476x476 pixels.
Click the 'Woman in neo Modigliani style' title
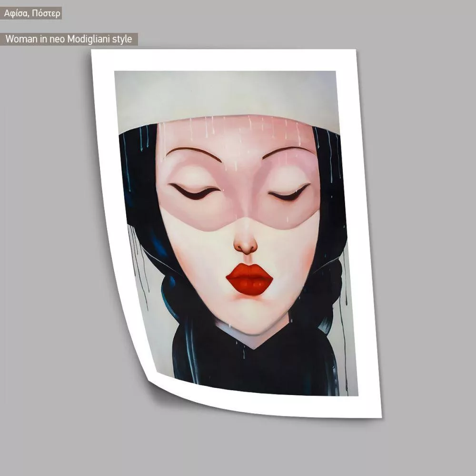pyautogui.click(x=71, y=39)
